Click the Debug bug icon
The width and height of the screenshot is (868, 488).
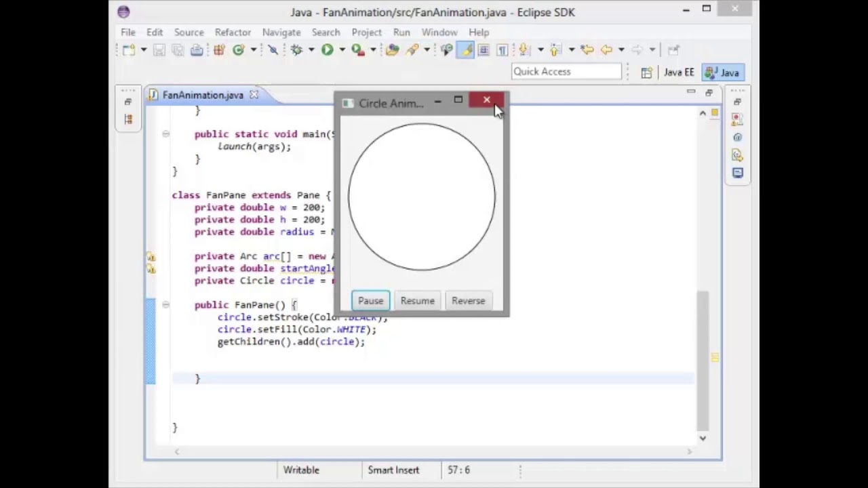tap(296, 49)
